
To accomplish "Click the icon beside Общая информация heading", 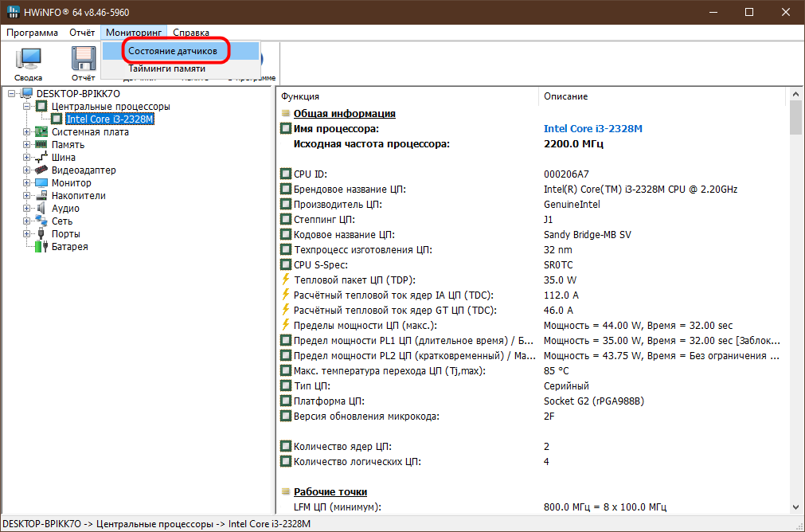I will pos(286,113).
